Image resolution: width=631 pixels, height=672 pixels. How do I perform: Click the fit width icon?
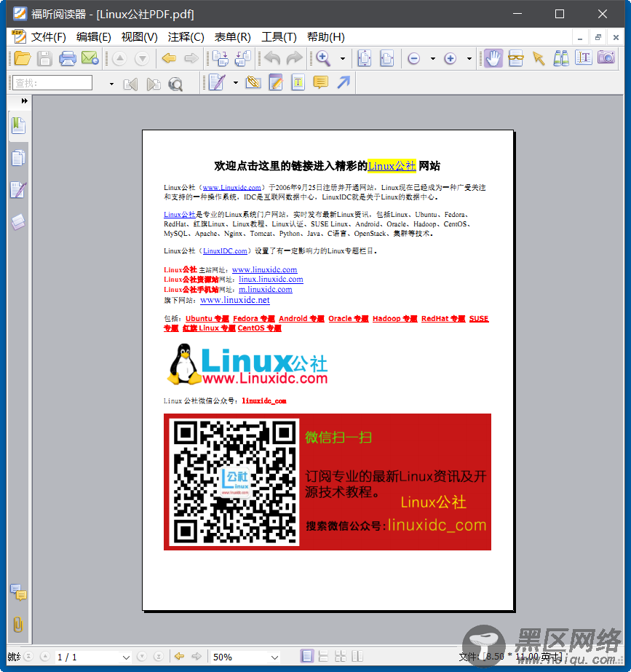coord(387,58)
